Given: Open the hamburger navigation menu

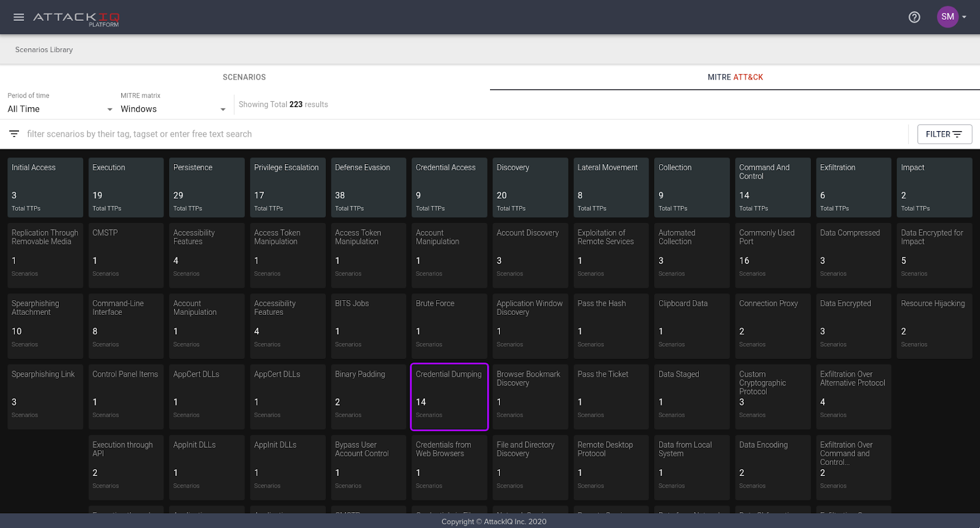Looking at the screenshot, I should coord(19,17).
